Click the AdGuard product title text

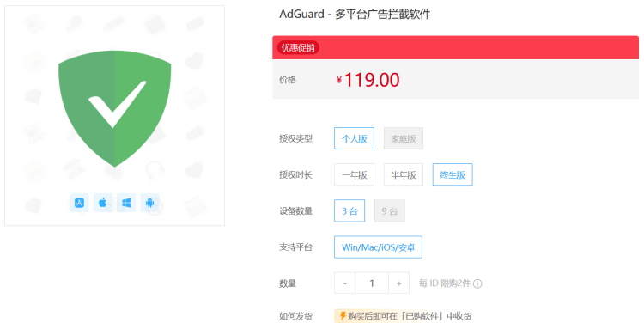click(355, 15)
